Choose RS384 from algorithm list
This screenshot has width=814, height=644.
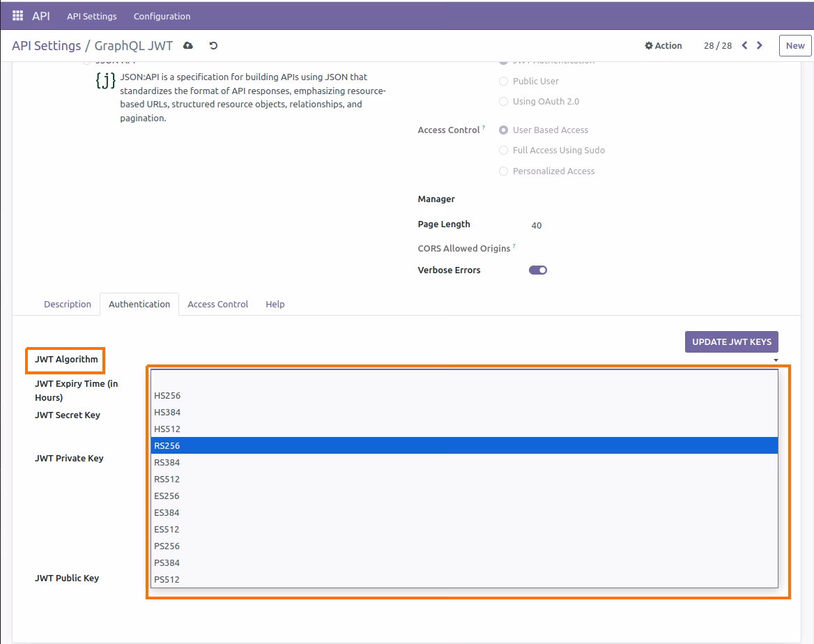click(464, 462)
